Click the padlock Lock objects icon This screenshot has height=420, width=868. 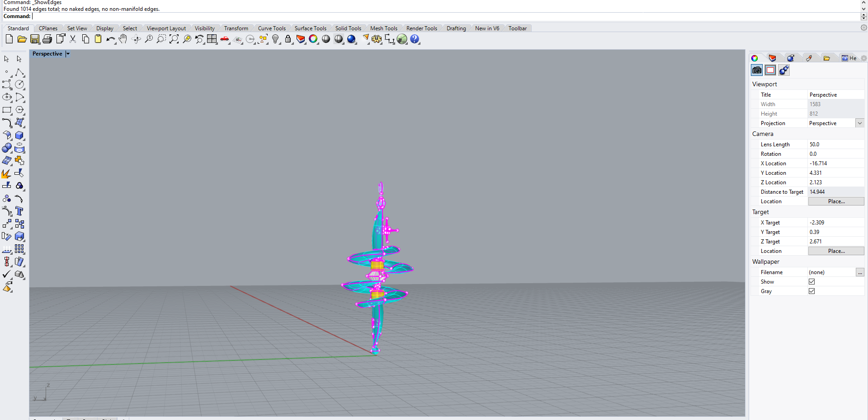pyautogui.click(x=288, y=39)
